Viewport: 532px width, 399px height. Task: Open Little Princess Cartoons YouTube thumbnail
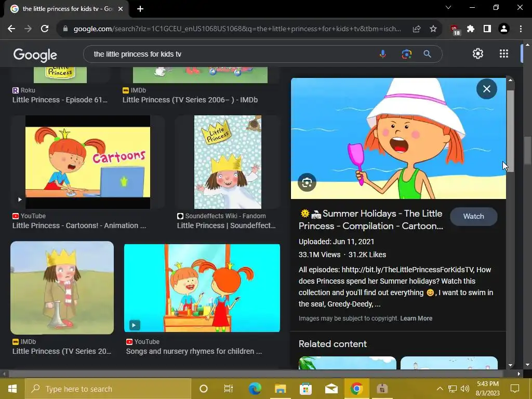pyautogui.click(x=87, y=162)
